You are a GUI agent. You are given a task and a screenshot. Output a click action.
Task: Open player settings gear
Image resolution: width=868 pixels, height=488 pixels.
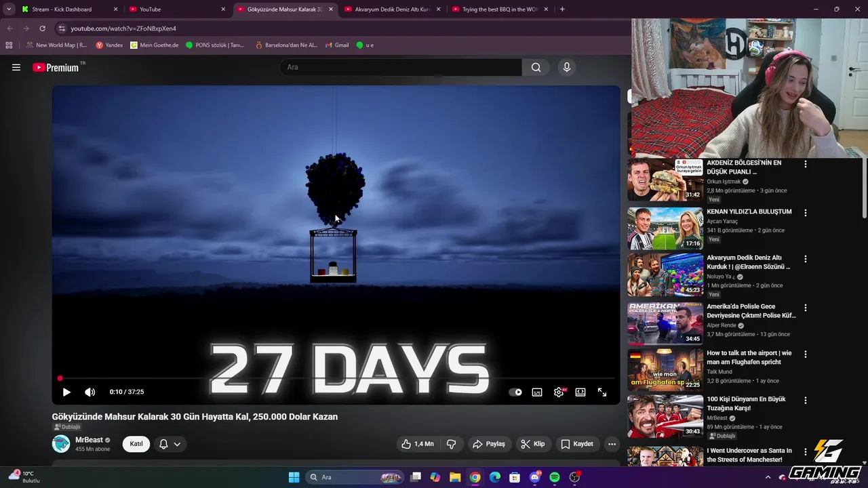(x=559, y=392)
